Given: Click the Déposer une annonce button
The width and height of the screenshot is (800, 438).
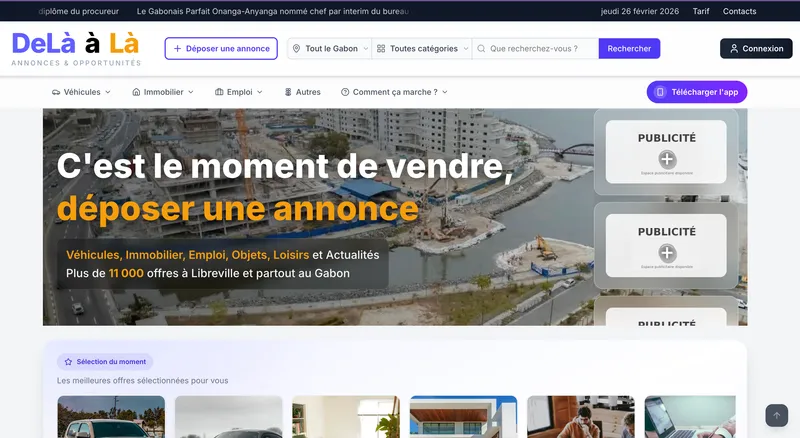Looking at the screenshot, I should (221, 48).
